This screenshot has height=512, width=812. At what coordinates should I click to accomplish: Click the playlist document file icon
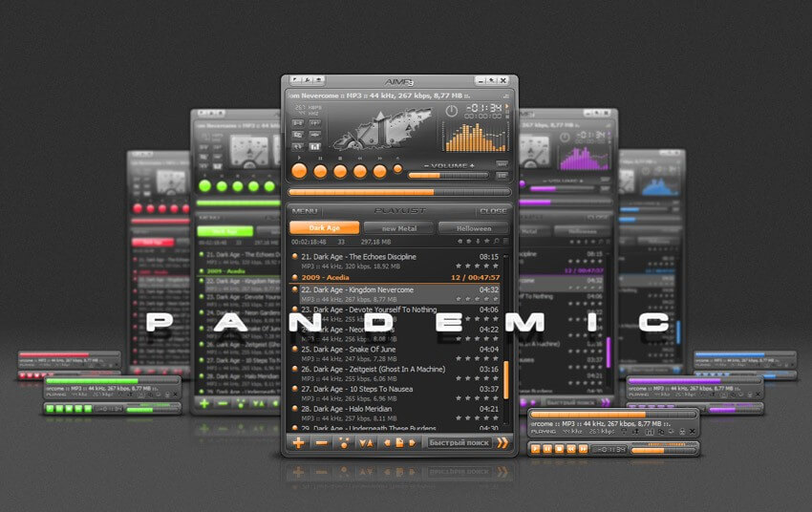[x=399, y=443]
